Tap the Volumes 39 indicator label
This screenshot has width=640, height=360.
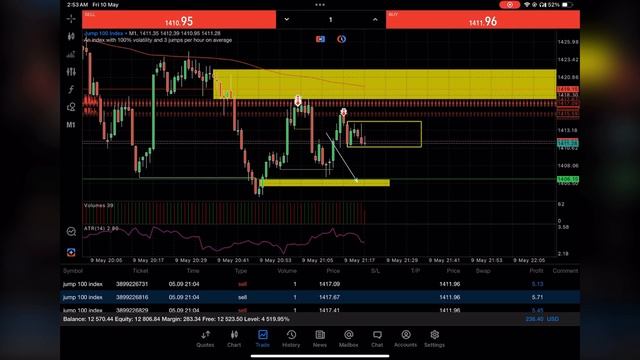(98, 205)
